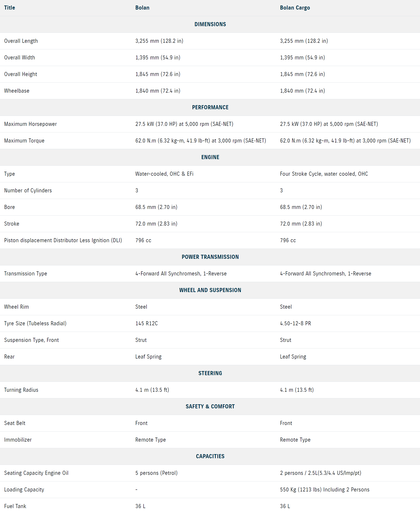Image resolution: width=420 pixels, height=514 pixels.
Task: Select the 'Bore' row label
Action: pos(9,207)
